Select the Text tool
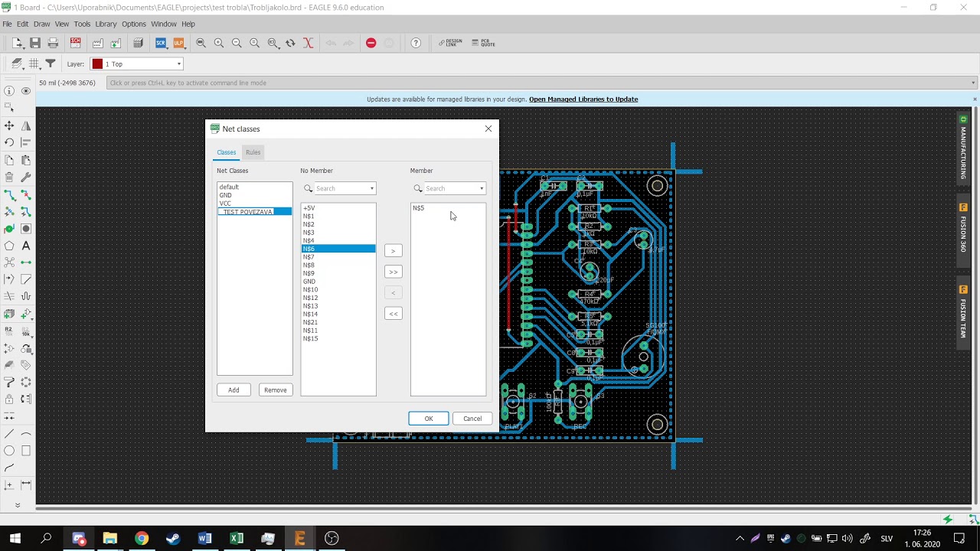 [26, 246]
